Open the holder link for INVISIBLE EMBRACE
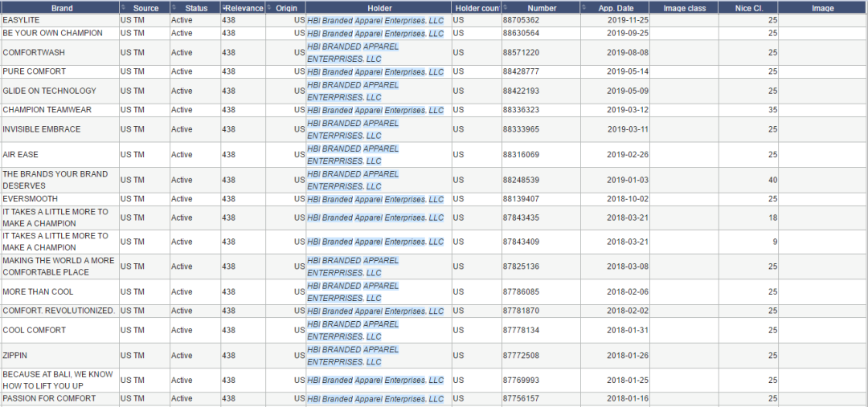Viewport: 868px width, 407px height. 353,129
